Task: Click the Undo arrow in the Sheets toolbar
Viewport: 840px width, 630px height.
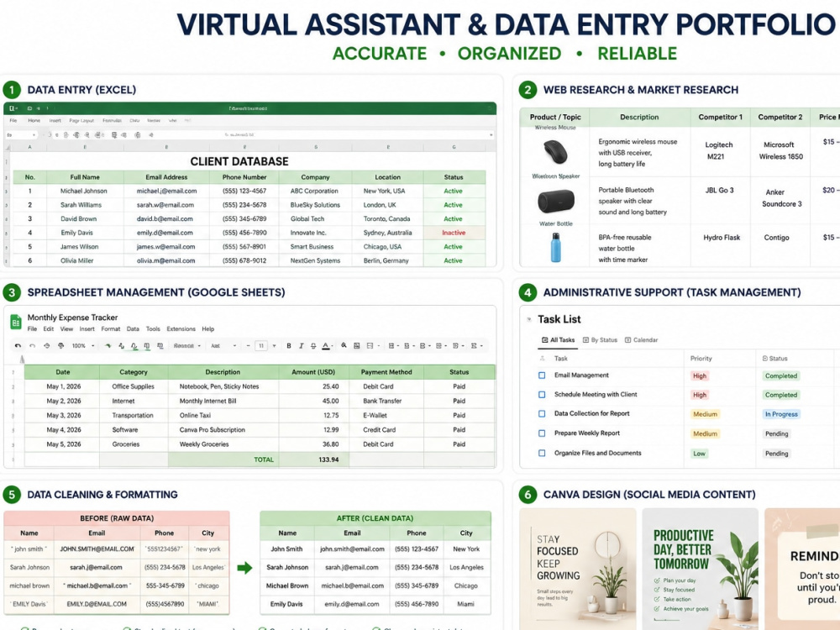Action: pyautogui.click(x=18, y=345)
